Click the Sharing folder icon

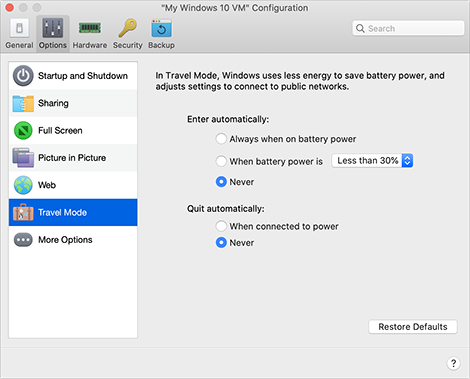click(x=23, y=103)
